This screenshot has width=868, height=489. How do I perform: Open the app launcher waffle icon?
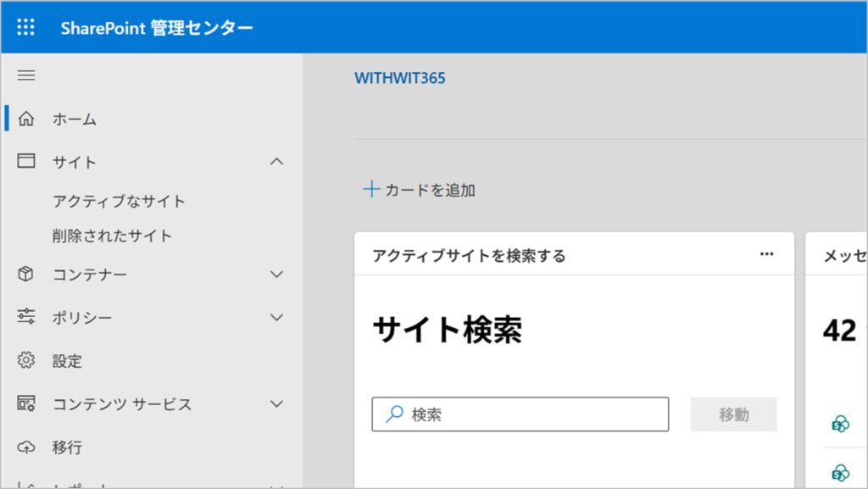26,27
